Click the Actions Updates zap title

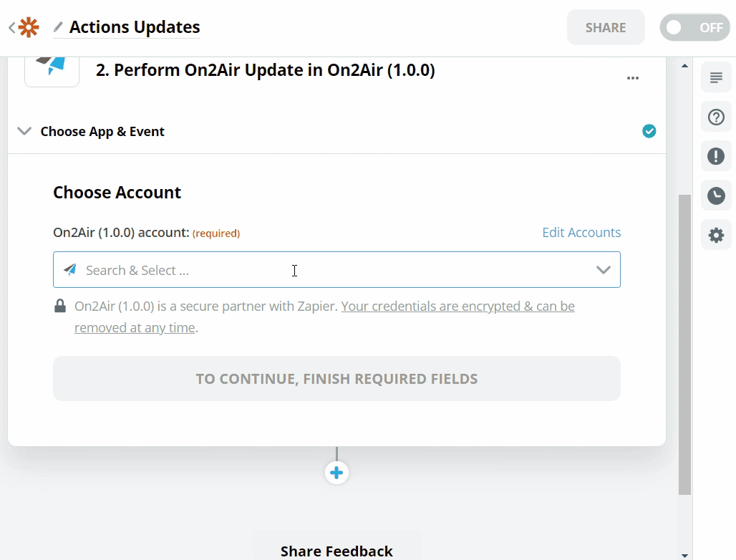tap(135, 28)
